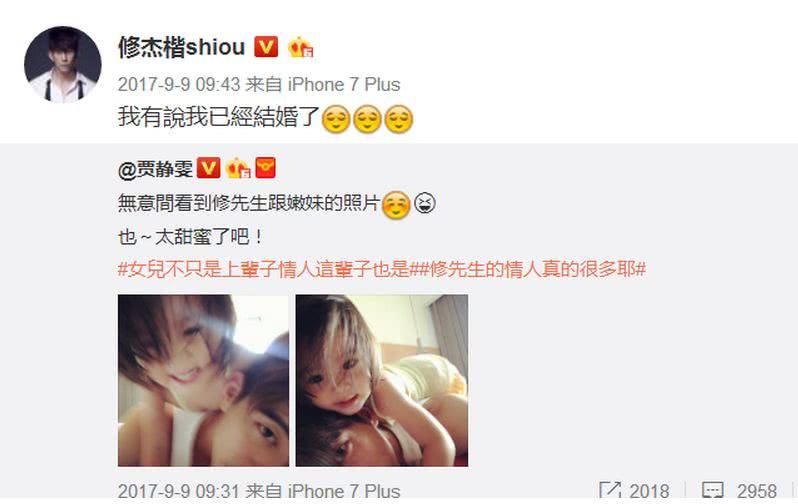
Task: Click the third blushing emoji in the post text
Action: pos(398,119)
